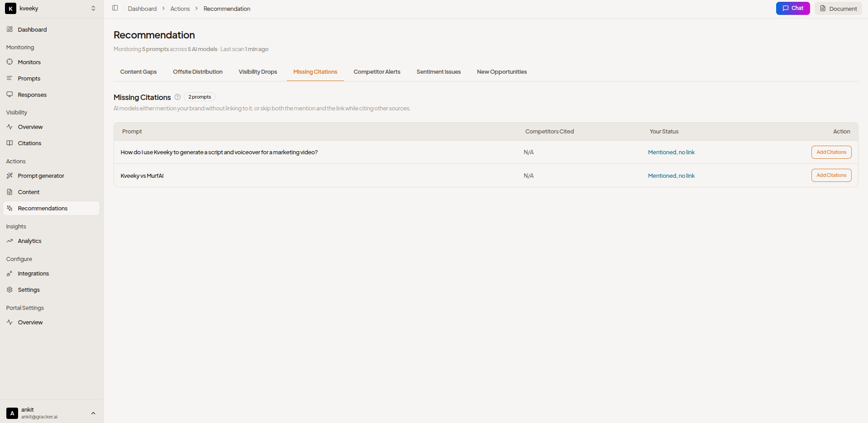Switch to the Content Gaps tab

click(138, 72)
